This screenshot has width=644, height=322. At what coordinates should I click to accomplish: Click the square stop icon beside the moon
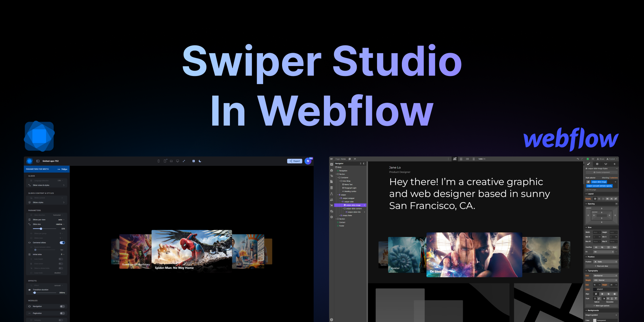point(194,161)
